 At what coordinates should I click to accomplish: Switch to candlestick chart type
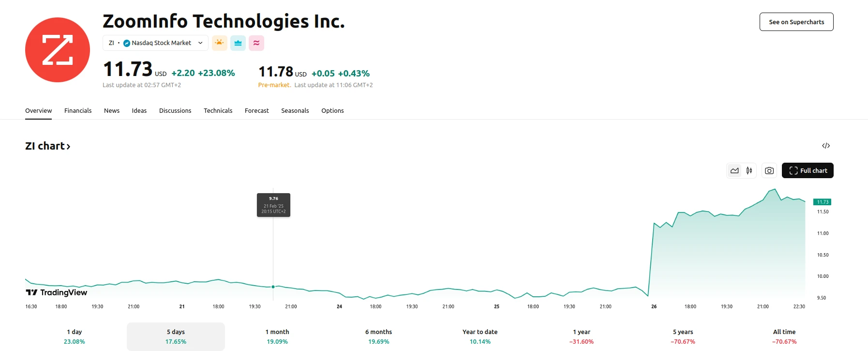tap(749, 170)
